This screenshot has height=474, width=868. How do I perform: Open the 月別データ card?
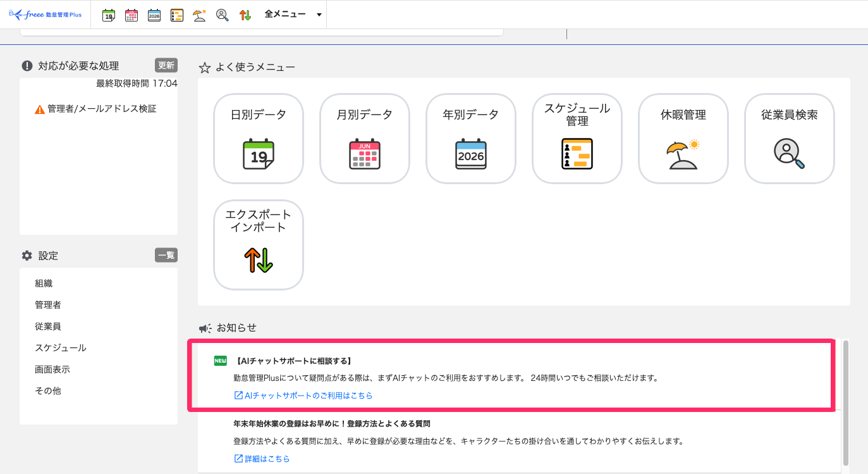pos(365,139)
